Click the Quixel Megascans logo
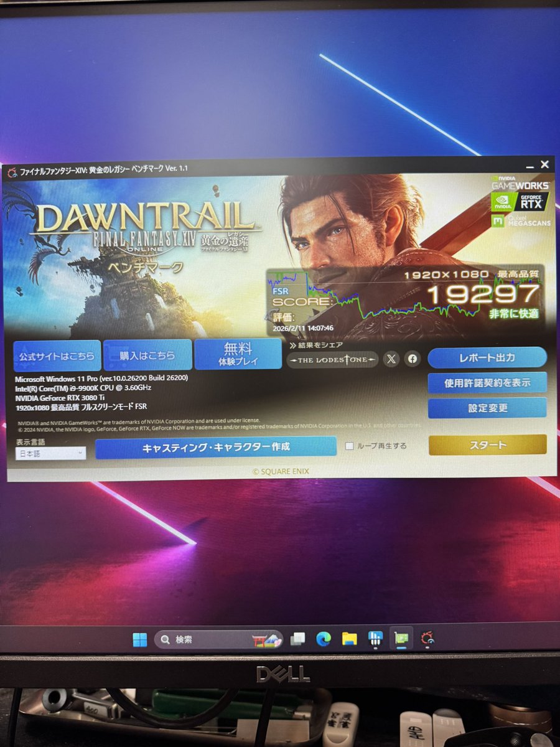 [x=521, y=221]
